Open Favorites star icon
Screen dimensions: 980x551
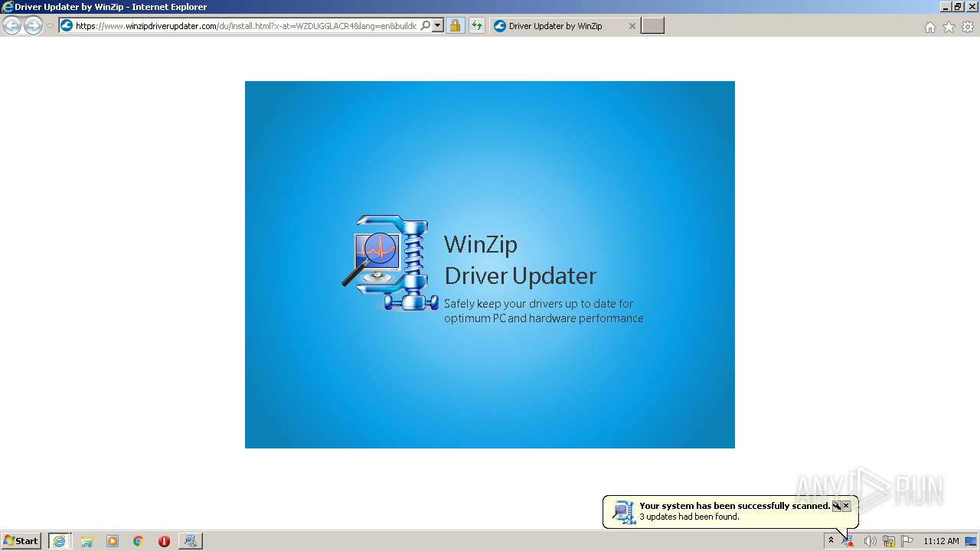949,27
